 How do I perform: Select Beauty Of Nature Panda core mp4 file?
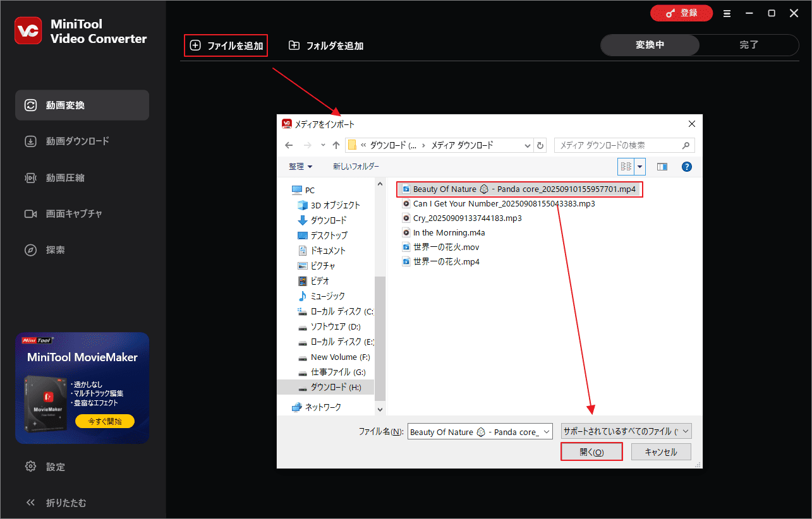(519, 189)
